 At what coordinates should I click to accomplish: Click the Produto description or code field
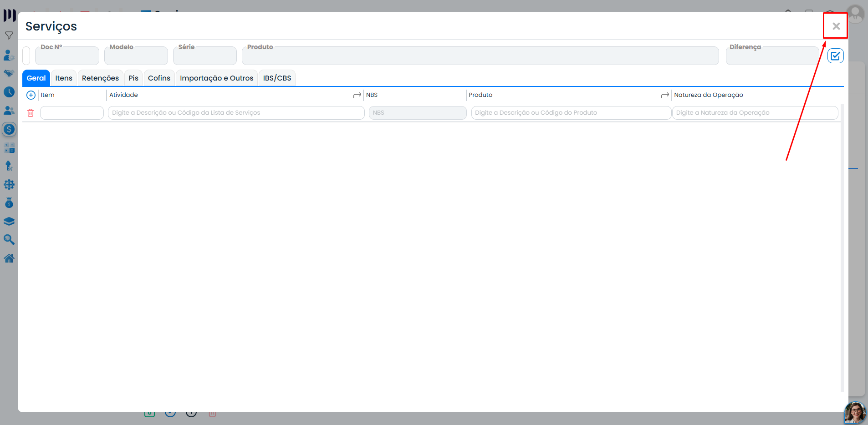(571, 113)
